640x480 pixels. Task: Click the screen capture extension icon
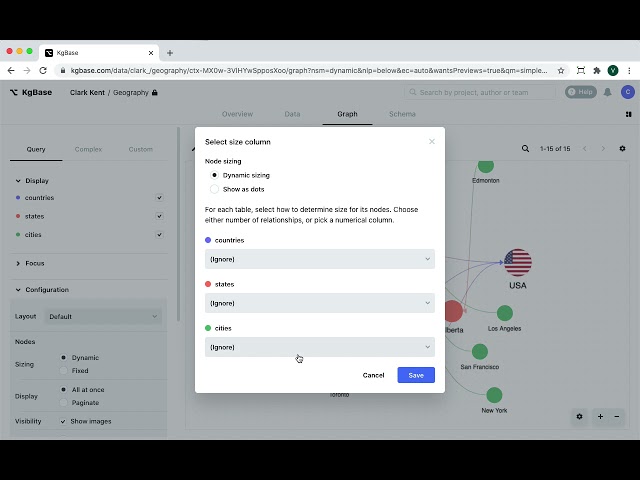(x=580, y=71)
